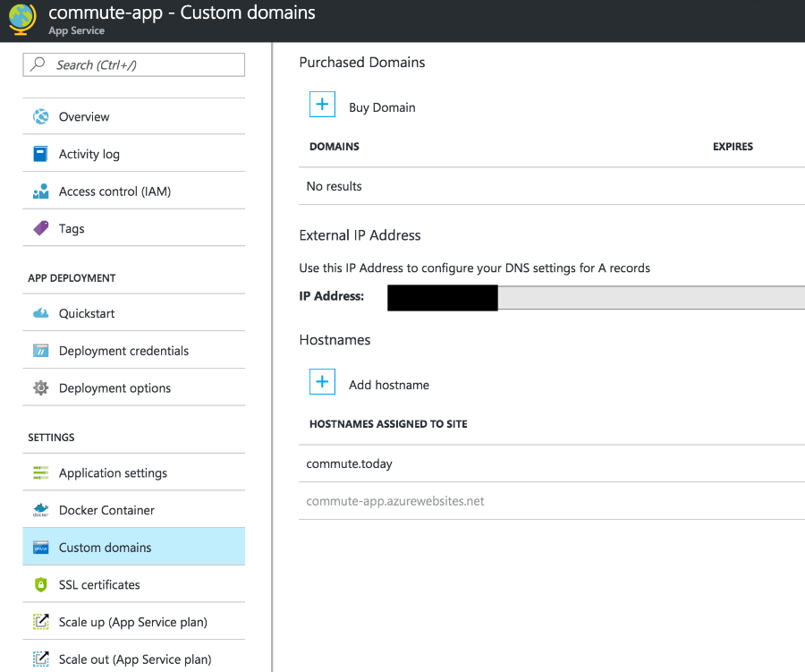Open Docker Container settings
This screenshot has width=805, height=672.
tap(133, 510)
